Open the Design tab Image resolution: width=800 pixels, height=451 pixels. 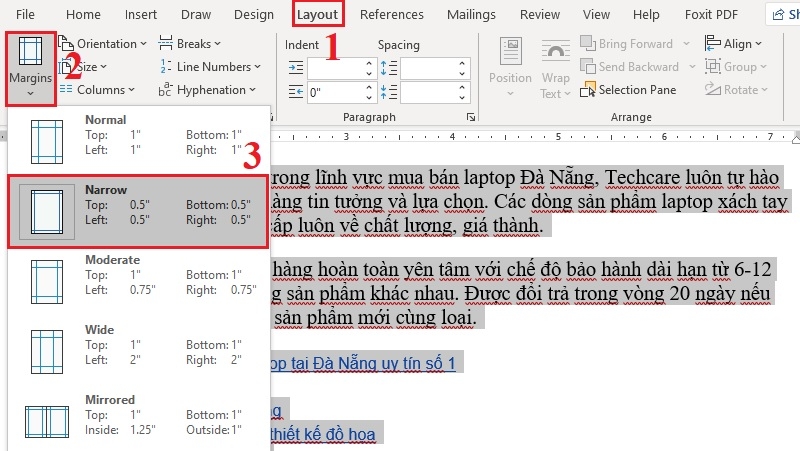coord(254,14)
